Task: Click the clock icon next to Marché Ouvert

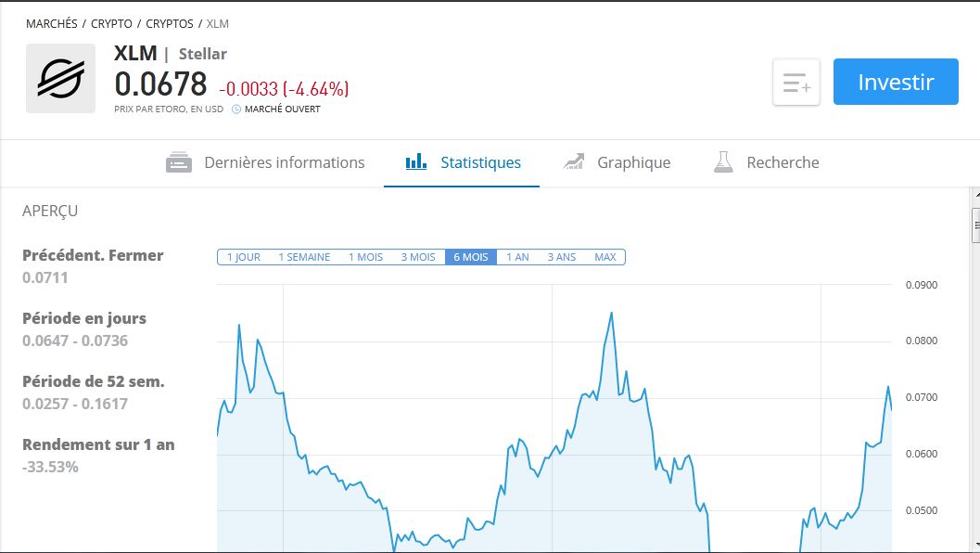Action: click(236, 109)
